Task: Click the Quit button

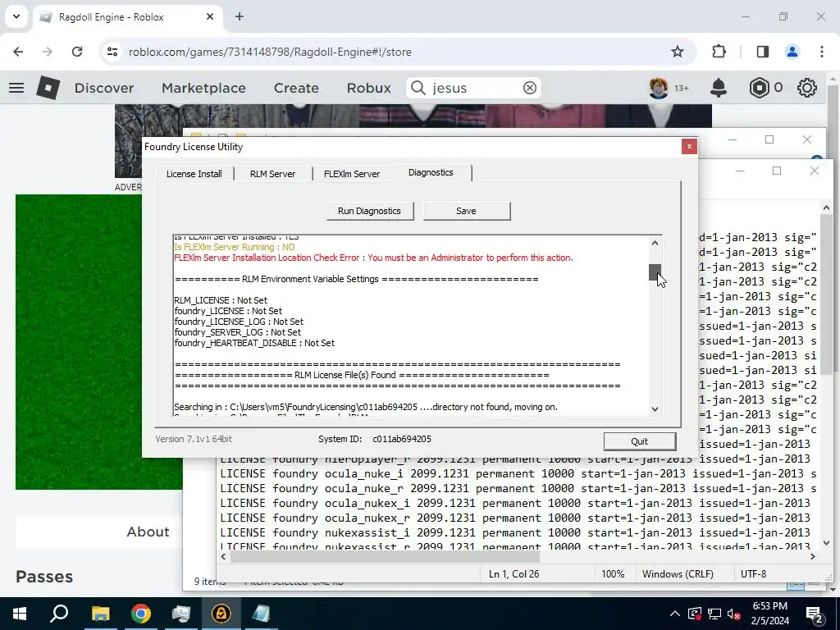Action: click(639, 441)
